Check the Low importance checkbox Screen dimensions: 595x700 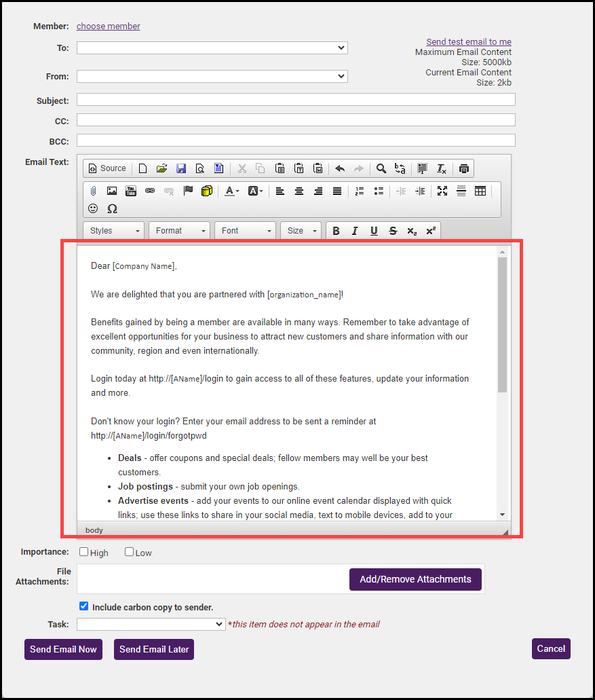[129, 552]
